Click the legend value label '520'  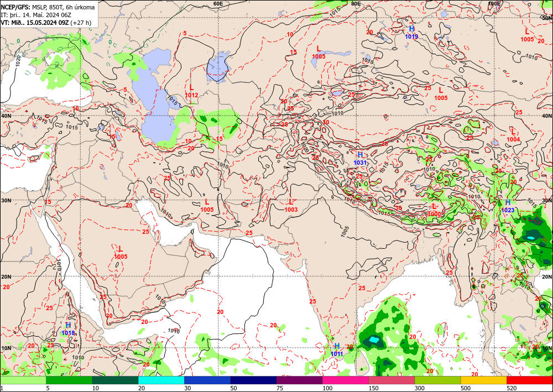[512, 389]
